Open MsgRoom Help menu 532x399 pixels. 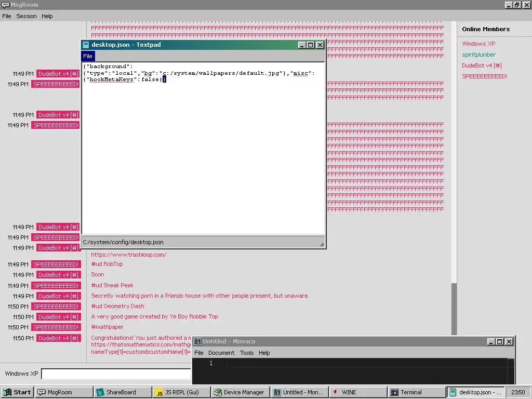[x=47, y=16]
